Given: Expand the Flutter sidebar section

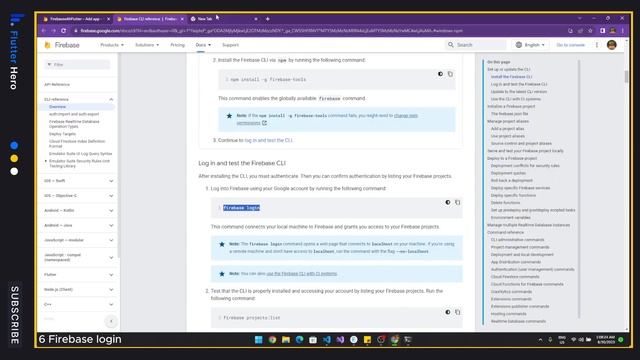Looking at the screenshot, I should [111, 275].
